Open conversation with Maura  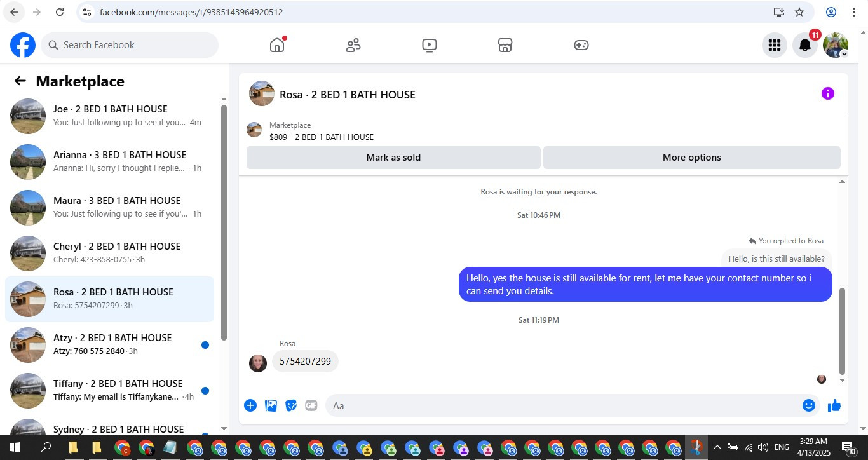click(x=109, y=208)
